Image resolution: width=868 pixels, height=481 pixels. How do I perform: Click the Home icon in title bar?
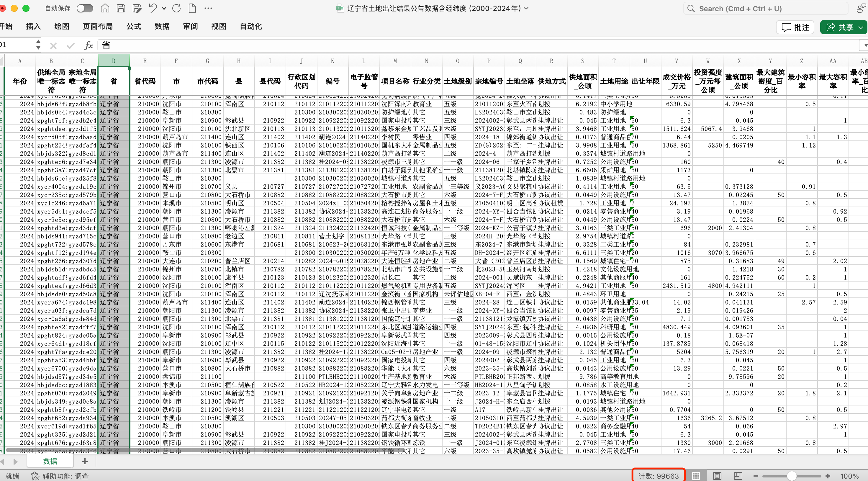click(x=105, y=9)
